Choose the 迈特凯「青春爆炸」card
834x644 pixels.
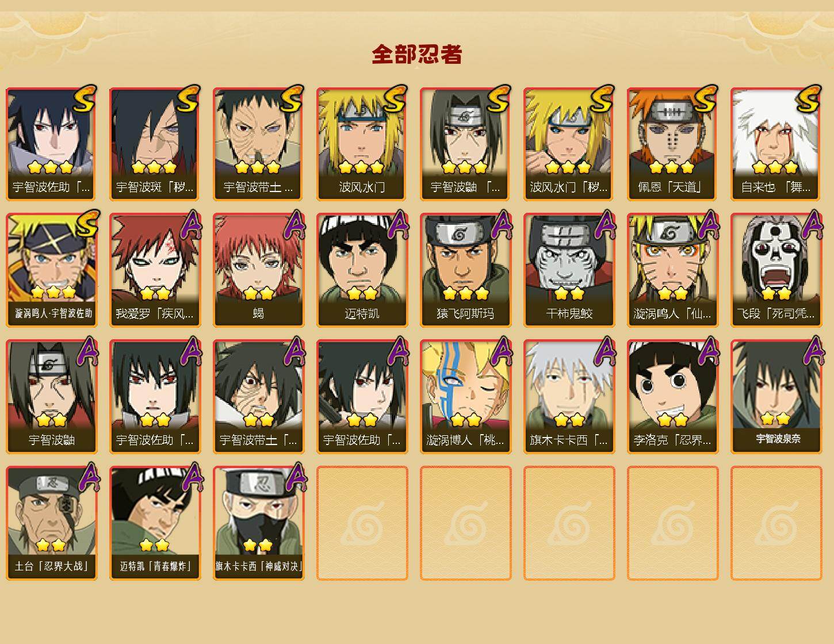[x=155, y=523]
